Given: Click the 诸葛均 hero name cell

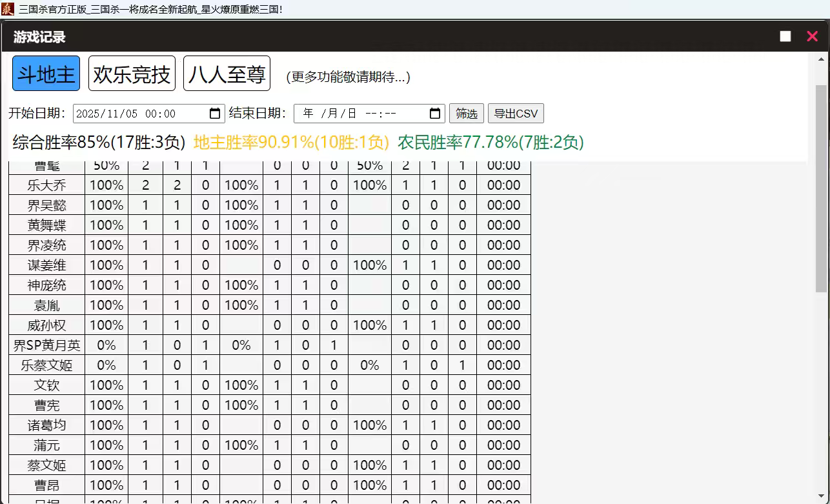Looking at the screenshot, I should [x=46, y=425].
